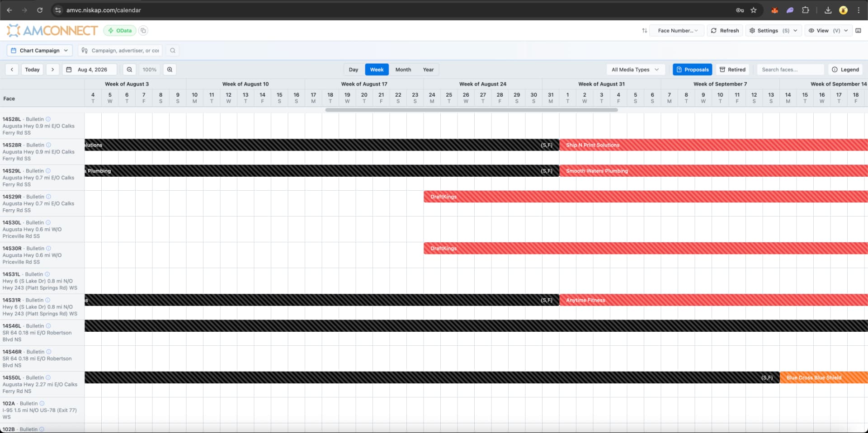
Task: Click the browser address bar URL
Action: coord(104,10)
